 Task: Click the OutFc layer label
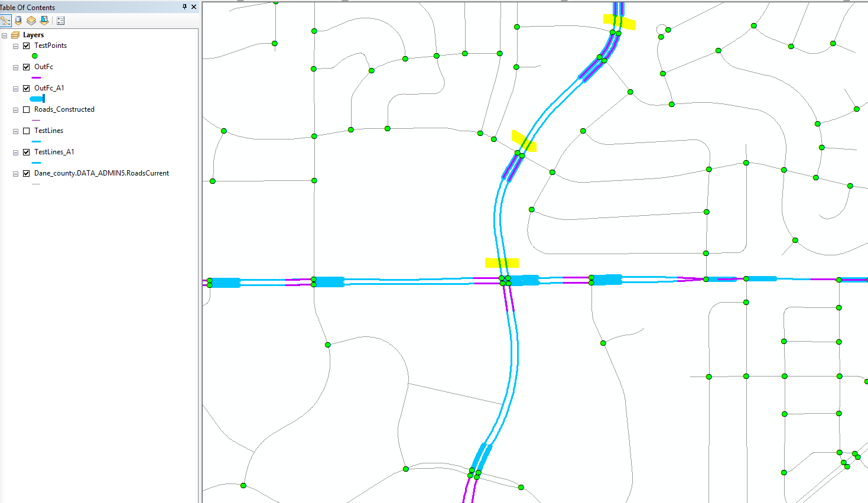tap(44, 67)
